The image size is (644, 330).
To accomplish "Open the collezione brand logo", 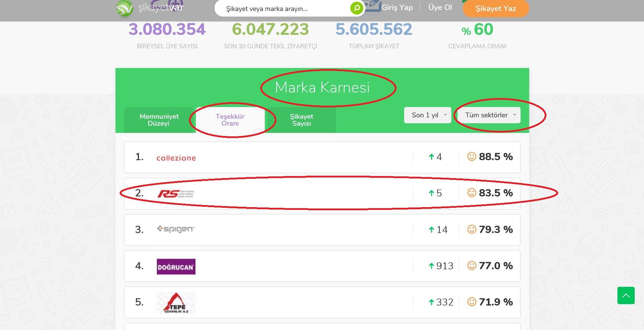I will pyautogui.click(x=176, y=158).
